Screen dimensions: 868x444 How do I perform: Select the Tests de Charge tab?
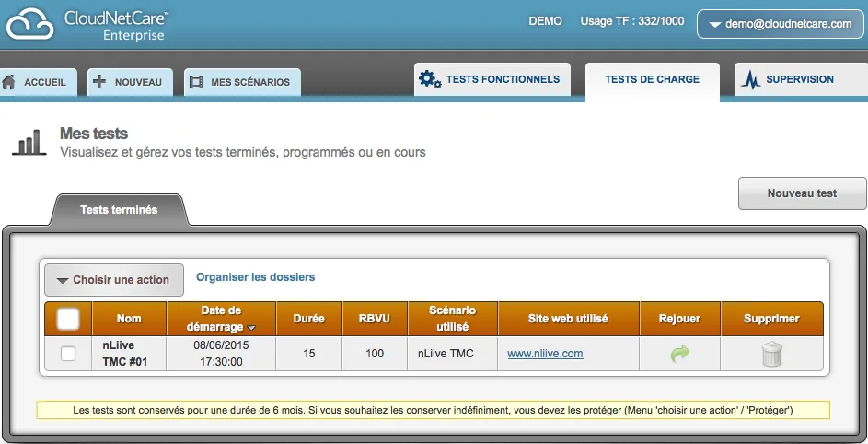tap(652, 80)
